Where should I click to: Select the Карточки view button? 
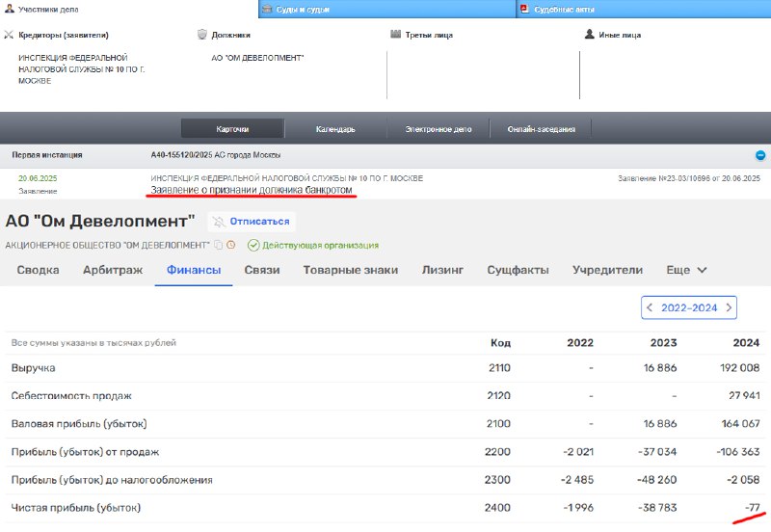(232, 129)
